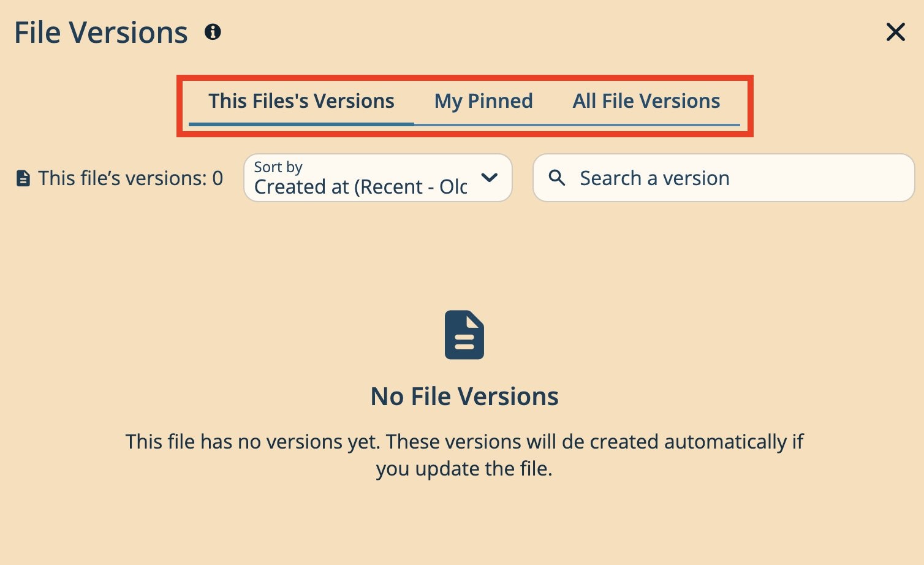
Task: Click the This file's versions: 0 label
Action: tap(130, 178)
